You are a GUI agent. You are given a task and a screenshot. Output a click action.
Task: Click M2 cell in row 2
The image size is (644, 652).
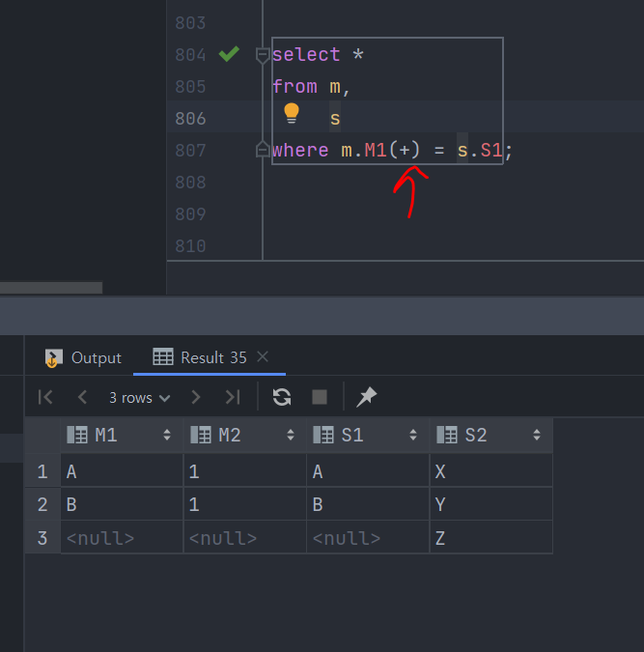click(x=245, y=503)
